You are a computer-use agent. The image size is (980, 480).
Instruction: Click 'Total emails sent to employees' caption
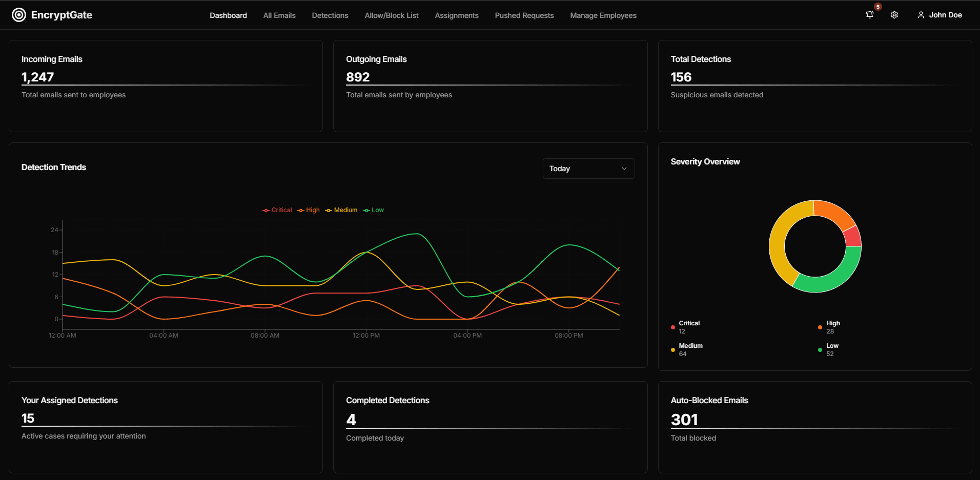[x=73, y=95]
